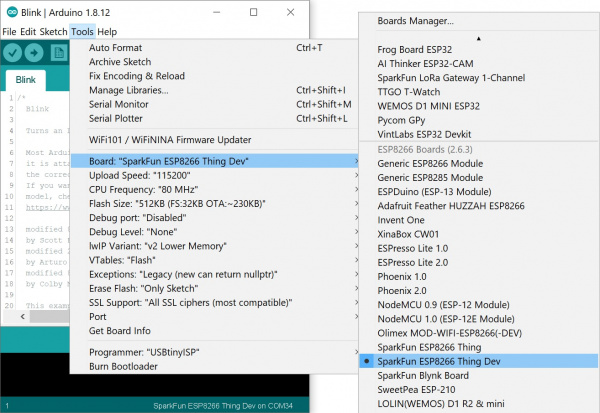This screenshot has height=413, width=600.
Task: Expand the Erase Flash submenu
Action: click(214, 289)
